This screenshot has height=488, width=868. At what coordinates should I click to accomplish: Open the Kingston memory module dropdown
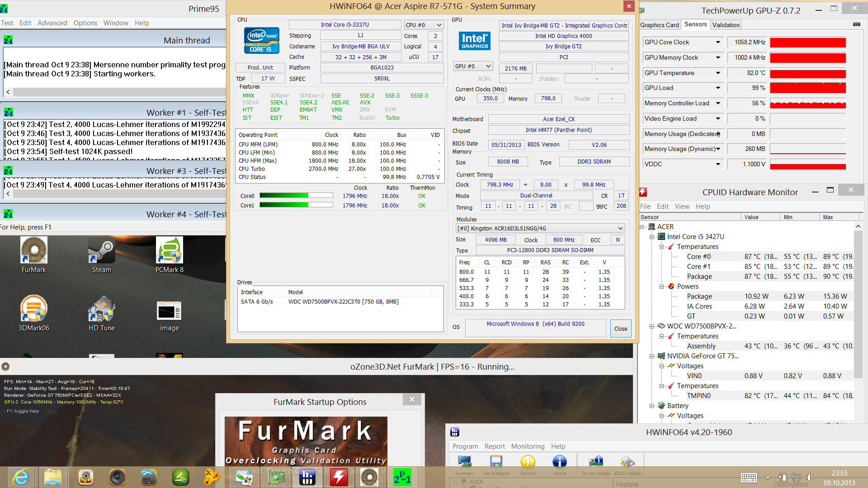tap(540, 228)
